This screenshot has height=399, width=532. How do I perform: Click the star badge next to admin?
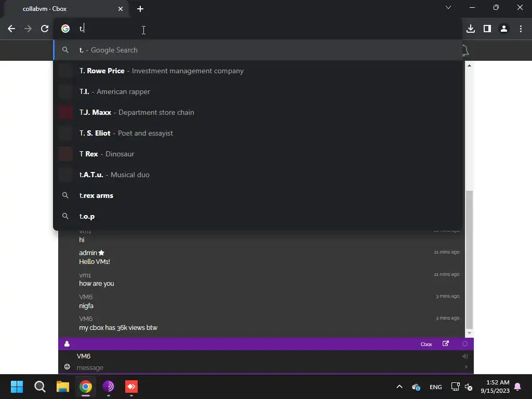pyautogui.click(x=101, y=253)
